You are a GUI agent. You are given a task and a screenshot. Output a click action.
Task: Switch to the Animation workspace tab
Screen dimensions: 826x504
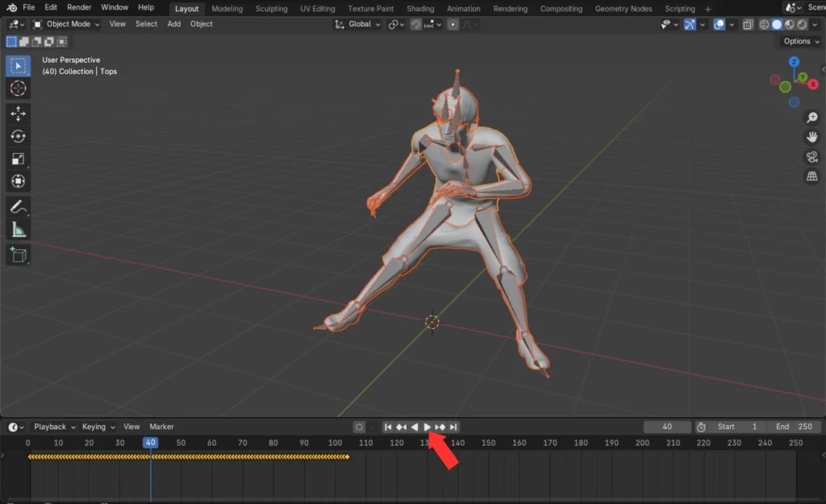463,9
